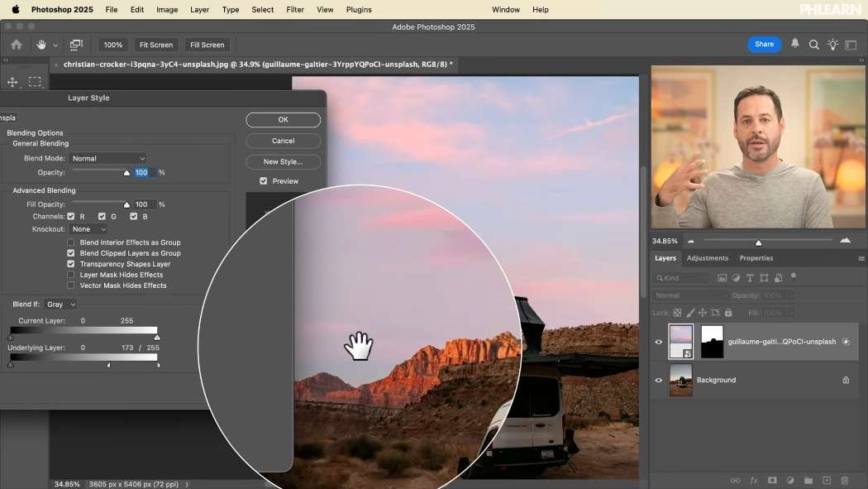Open the Hand tool preset picker arrow
The image size is (868, 489).
coord(55,45)
